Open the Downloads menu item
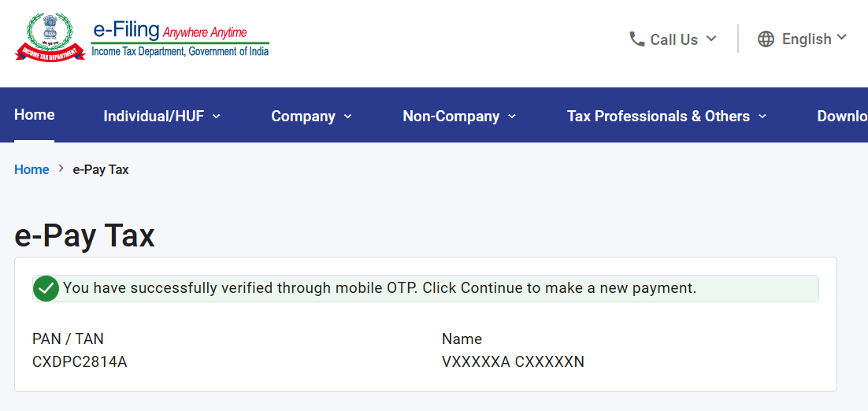This screenshot has width=868, height=411. [x=842, y=117]
